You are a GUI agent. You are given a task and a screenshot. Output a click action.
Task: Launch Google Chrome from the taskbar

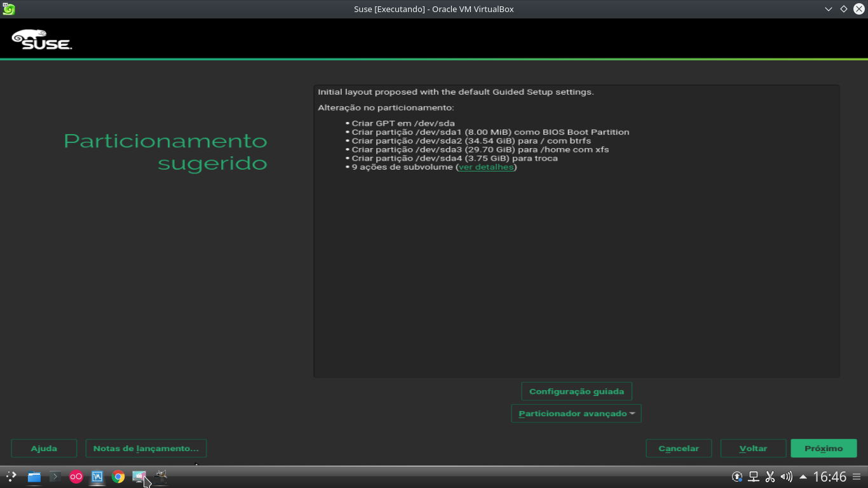[118, 477]
